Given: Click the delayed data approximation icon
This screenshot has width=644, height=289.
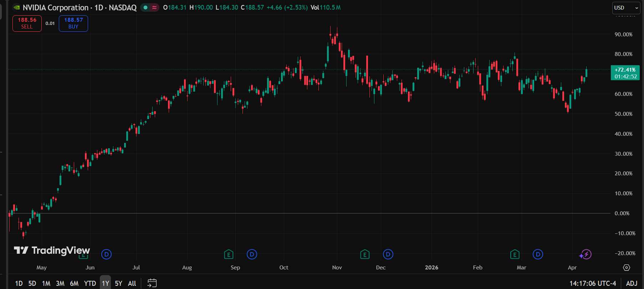Looking at the screenshot, I should coord(154,7).
